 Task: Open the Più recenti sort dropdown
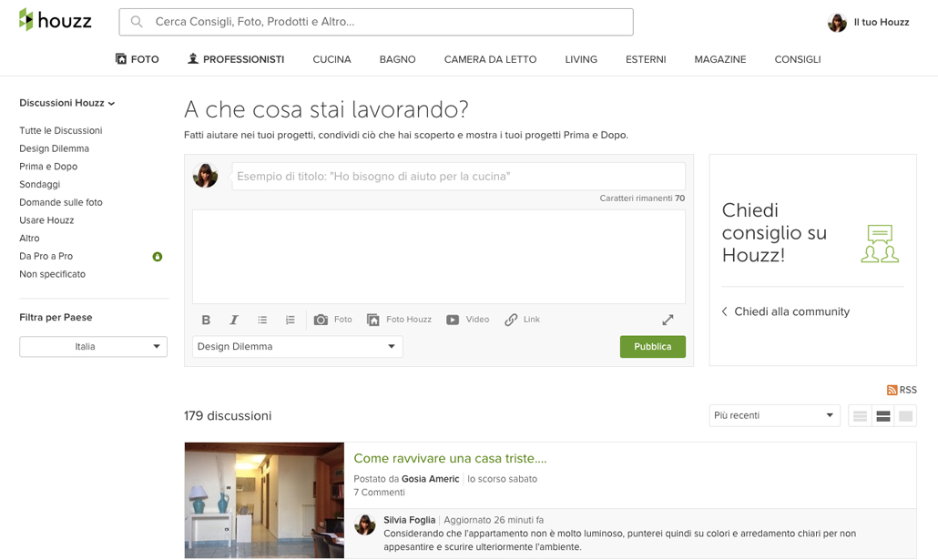[x=774, y=415]
